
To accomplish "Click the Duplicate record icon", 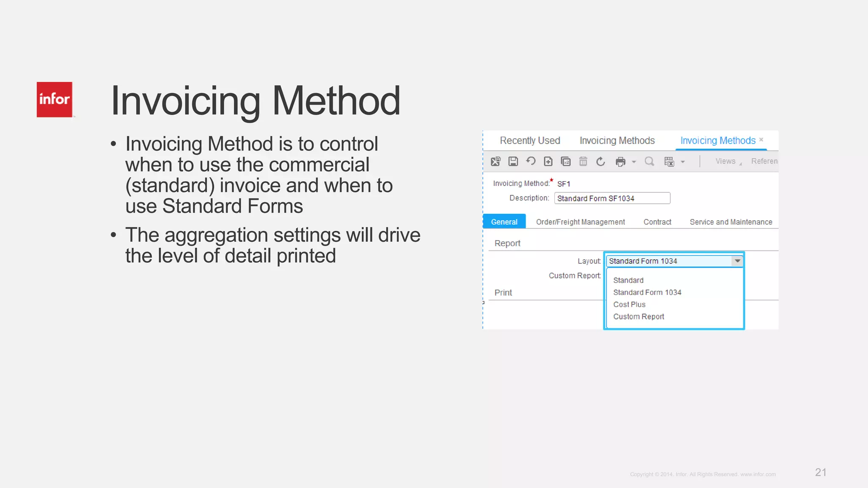I will click(x=566, y=161).
